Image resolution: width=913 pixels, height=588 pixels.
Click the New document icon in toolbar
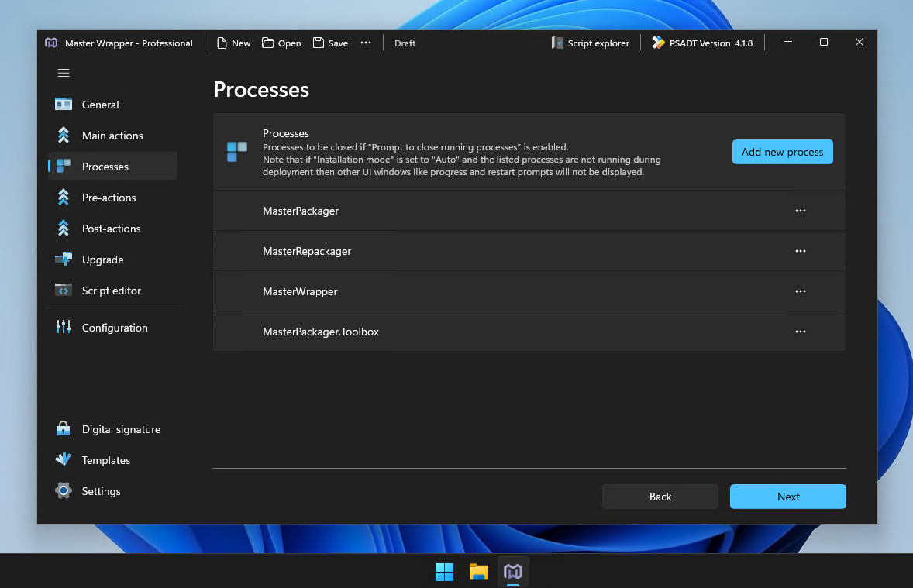point(222,43)
